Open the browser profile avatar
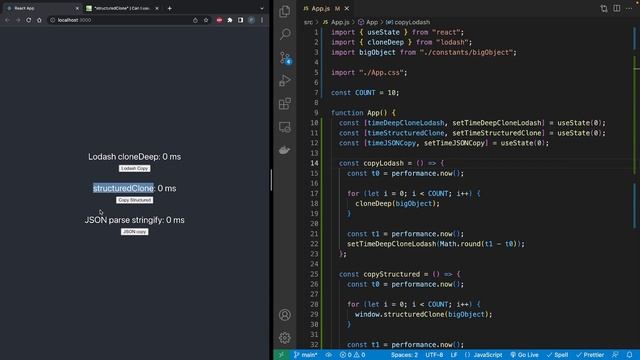This screenshot has height=360, width=640. (x=251, y=20)
